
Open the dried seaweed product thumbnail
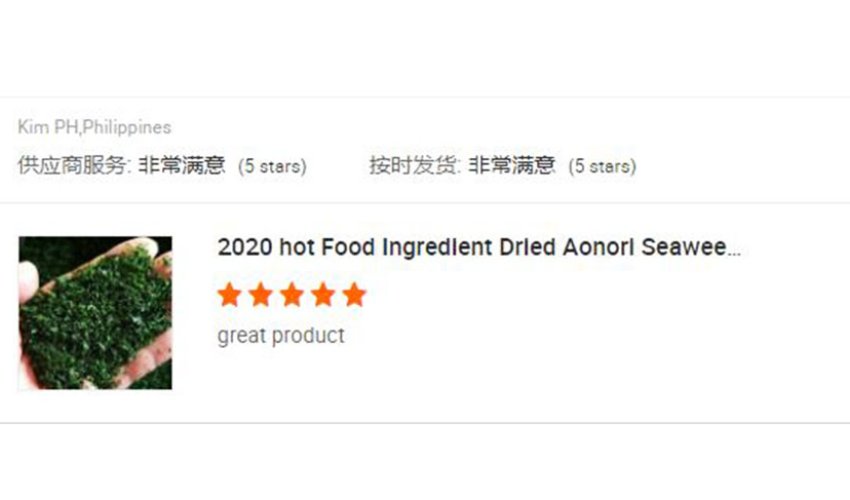click(x=95, y=312)
